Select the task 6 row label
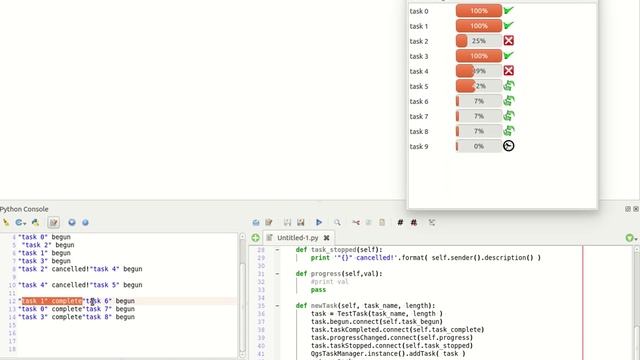 (x=419, y=101)
